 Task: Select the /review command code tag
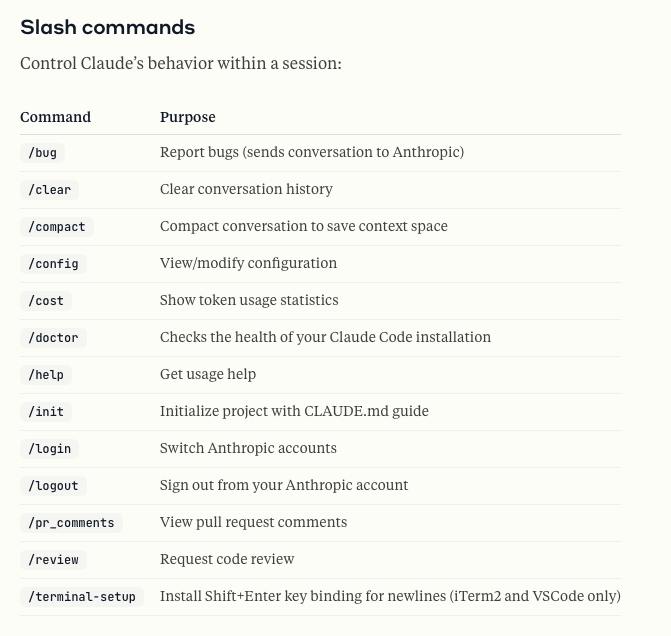tap(53, 560)
